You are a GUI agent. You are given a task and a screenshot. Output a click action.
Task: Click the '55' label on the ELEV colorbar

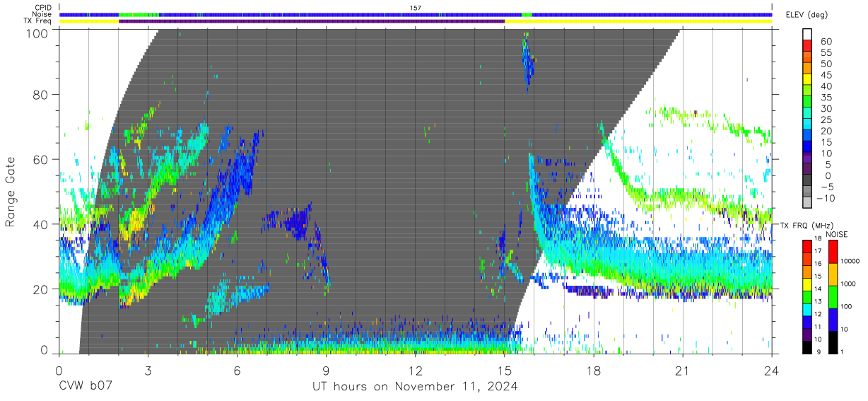pyautogui.click(x=825, y=52)
